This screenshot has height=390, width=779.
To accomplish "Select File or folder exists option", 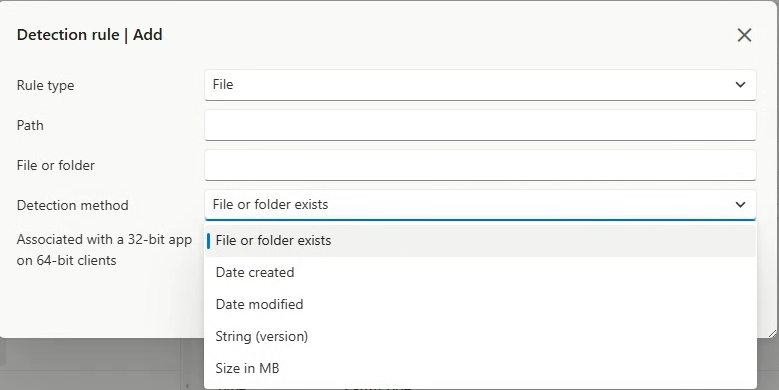I will coord(480,240).
